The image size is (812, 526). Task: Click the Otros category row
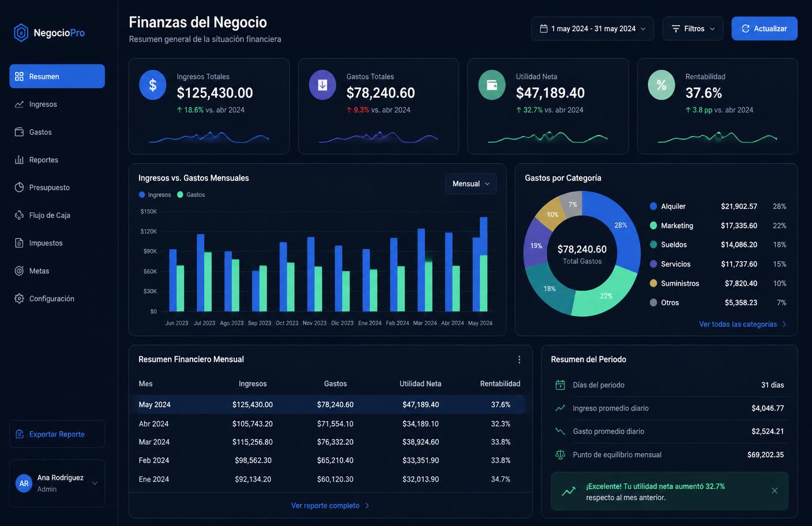tap(718, 302)
